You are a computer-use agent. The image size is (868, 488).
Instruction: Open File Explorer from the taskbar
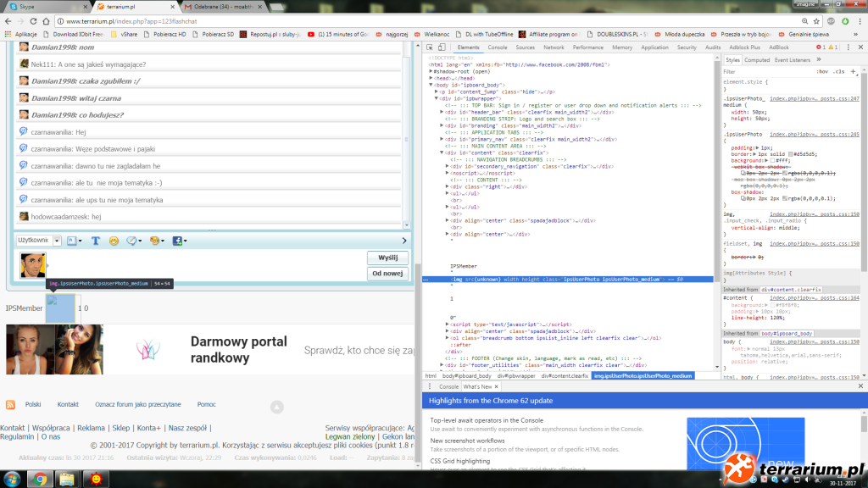(67, 480)
